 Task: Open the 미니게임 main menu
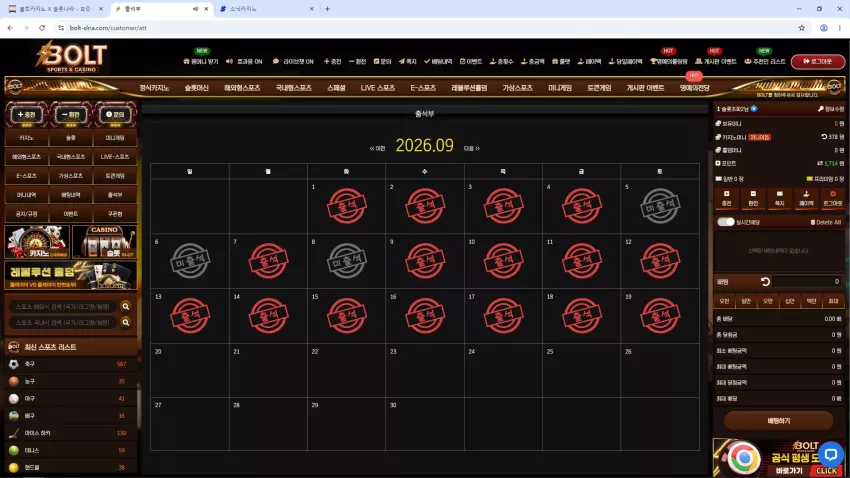[x=559, y=88]
